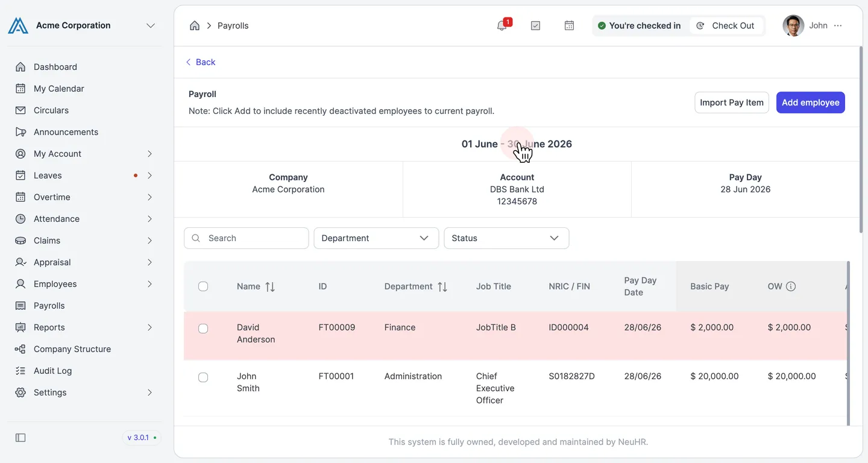This screenshot has height=463, width=868.
Task: Click the breadcrumb home icon
Action: 195,25
